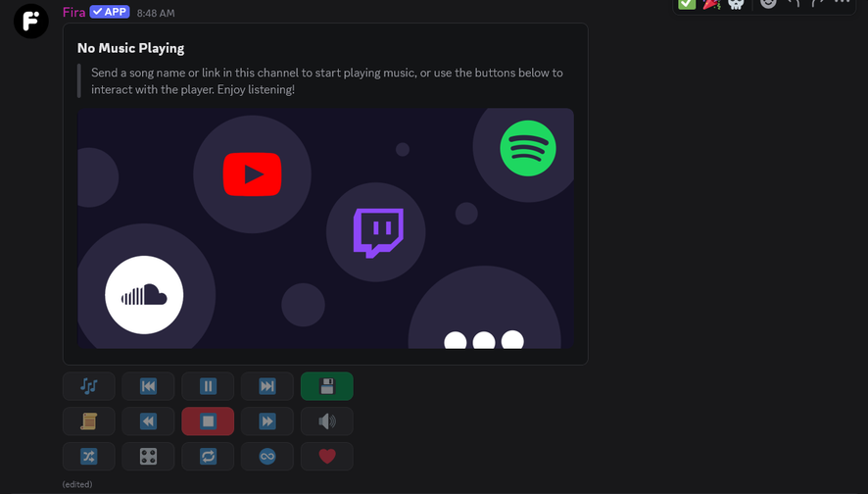This screenshot has height=494, width=868.
Task: Toggle the infinity autoplay button
Action: pyautogui.click(x=267, y=457)
